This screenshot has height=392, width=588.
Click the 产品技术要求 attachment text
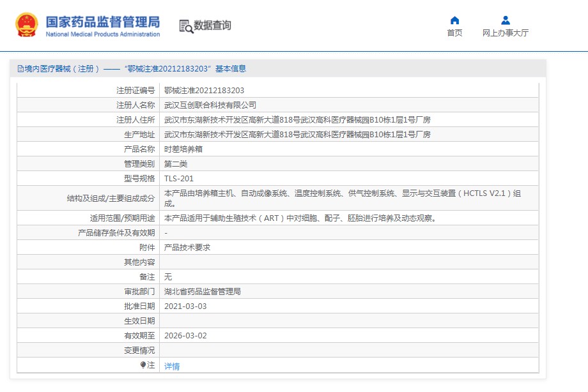[187, 247]
